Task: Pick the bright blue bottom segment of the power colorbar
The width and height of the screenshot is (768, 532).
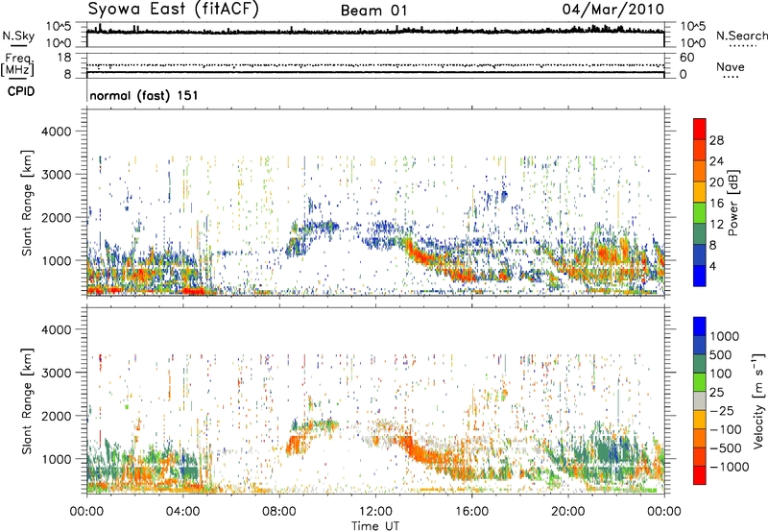Action: tap(700, 276)
